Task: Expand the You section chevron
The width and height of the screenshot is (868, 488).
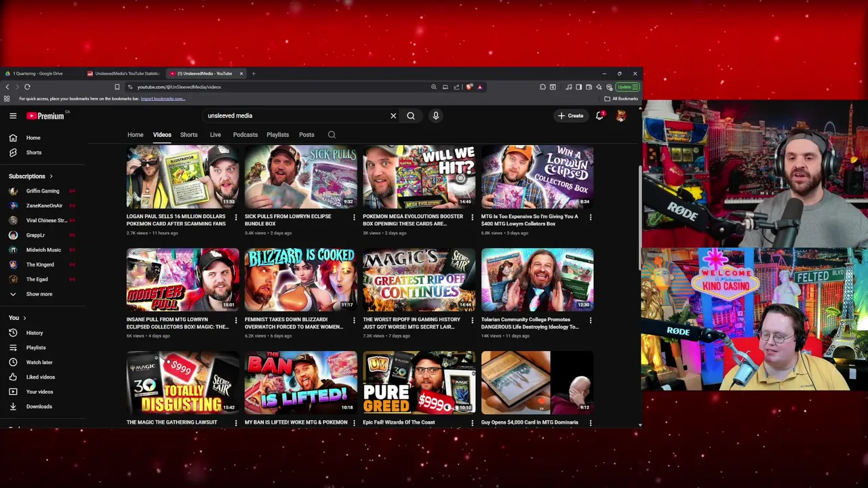Action: click(x=24, y=318)
